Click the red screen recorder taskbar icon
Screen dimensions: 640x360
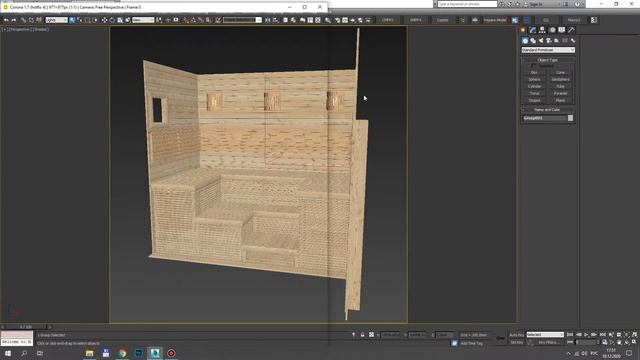tap(171, 353)
